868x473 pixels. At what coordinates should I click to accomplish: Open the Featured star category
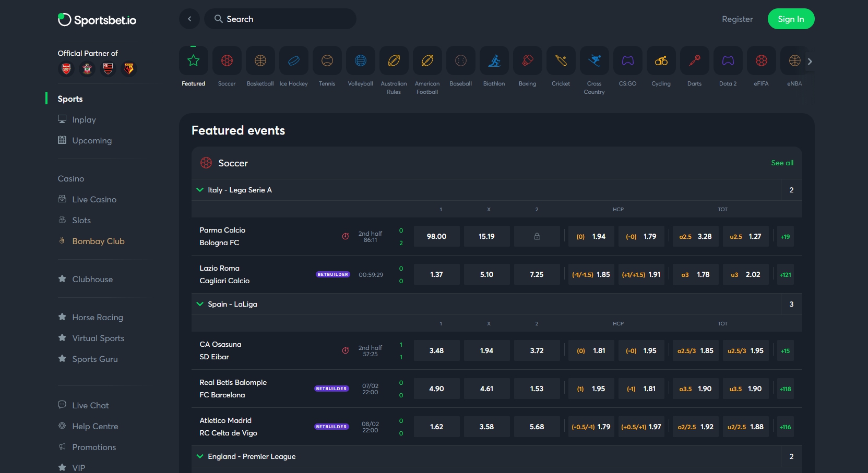point(194,60)
